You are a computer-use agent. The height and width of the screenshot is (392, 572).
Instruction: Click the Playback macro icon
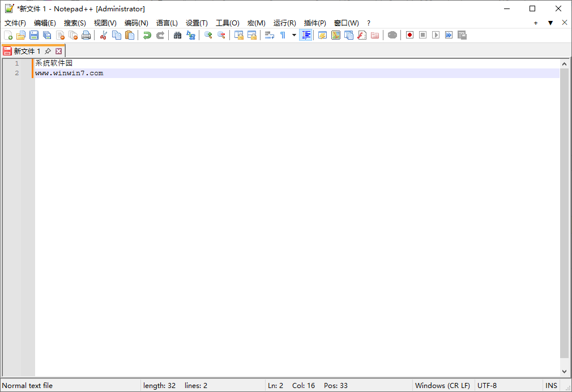(x=436, y=35)
